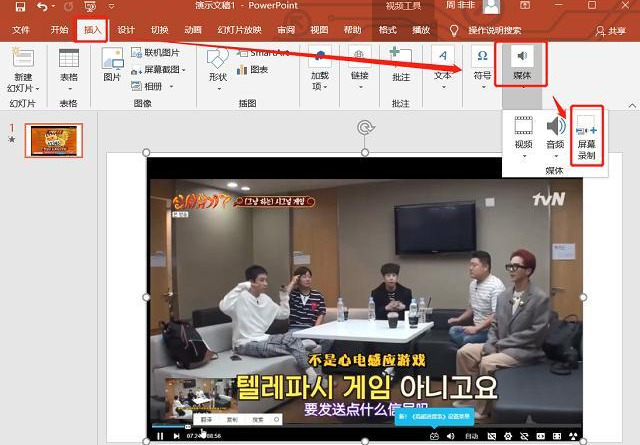Open the 文本 text group

pyautogui.click(x=442, y=68)
